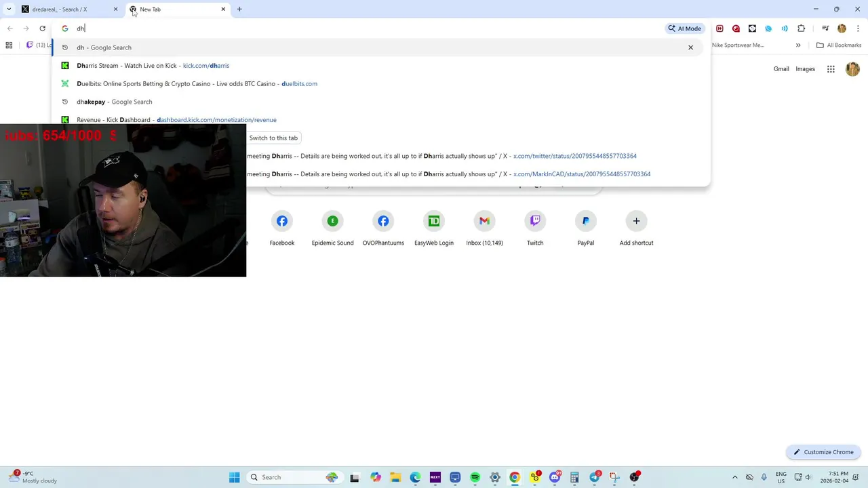Click the address bar input field
The width and height of the screenshot is (868, 488).
[x=366, y=28]
